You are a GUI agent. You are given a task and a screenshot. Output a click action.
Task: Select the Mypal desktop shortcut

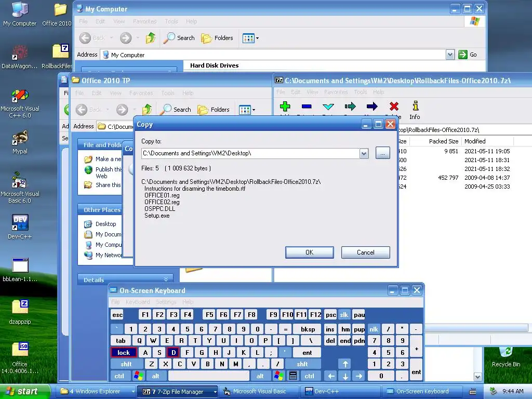20,142
